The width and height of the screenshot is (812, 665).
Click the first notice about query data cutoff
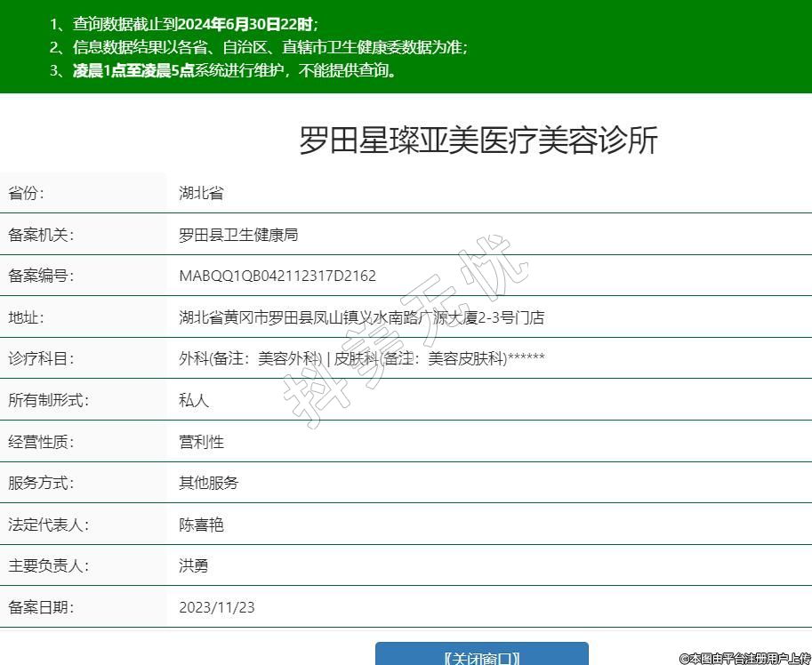pos(183,24)
